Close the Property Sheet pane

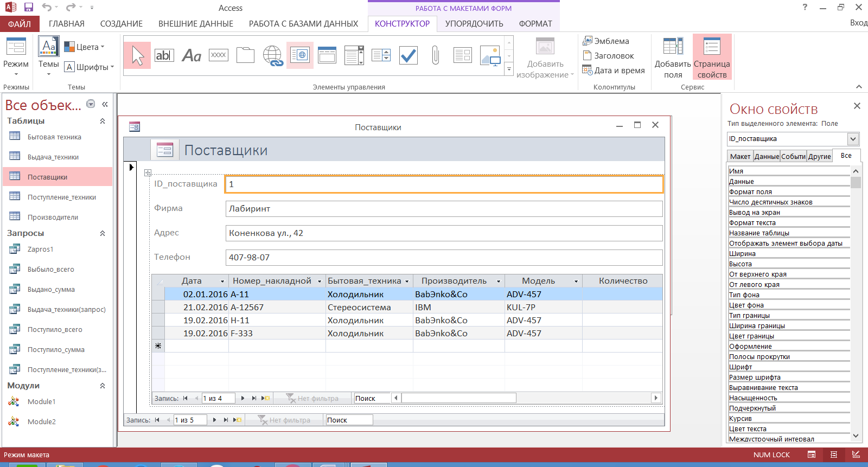pos(857,106)
